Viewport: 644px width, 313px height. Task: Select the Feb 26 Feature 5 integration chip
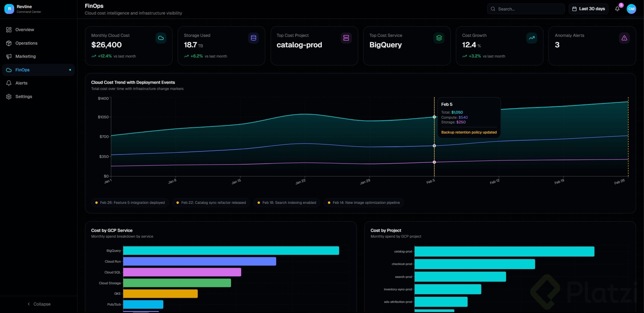pyautogui.click(x=130, y=203)
